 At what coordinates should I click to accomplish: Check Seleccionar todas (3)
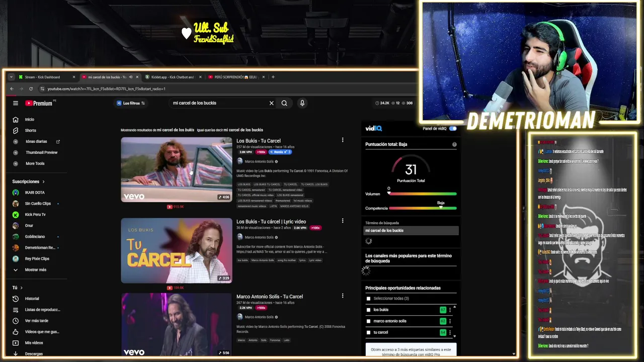368,299
